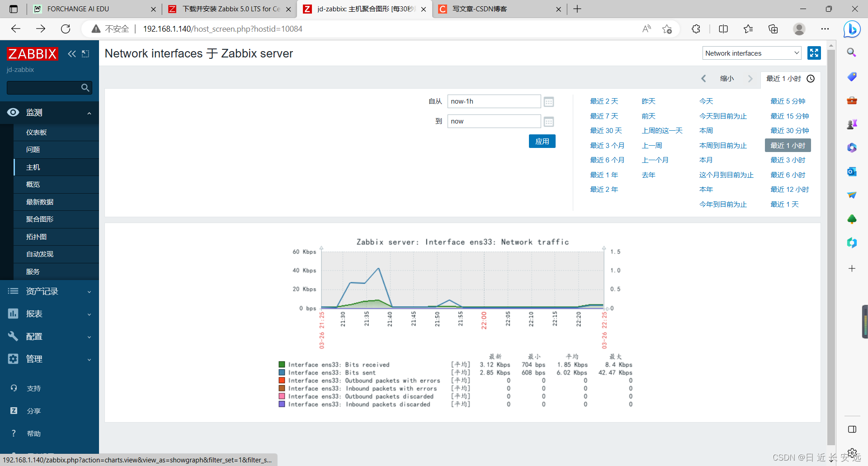This screenshot has width=868, height=466.
Task: Click the Edge sidebar search icon
Action: [852, 52]
